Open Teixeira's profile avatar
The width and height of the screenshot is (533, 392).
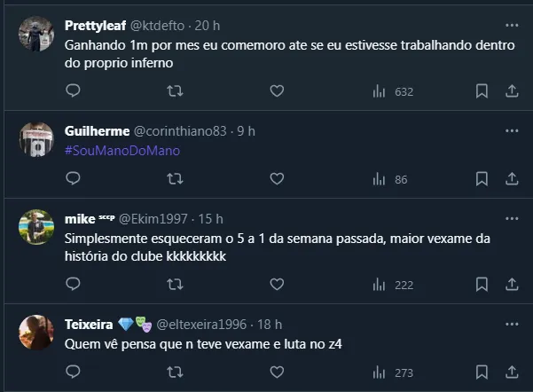point(37,333)
